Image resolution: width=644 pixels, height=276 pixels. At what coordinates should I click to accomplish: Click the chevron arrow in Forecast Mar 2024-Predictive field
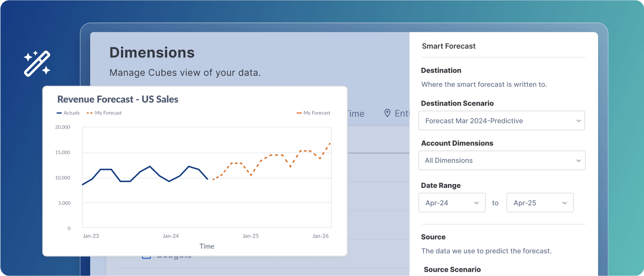click(578, 121)
